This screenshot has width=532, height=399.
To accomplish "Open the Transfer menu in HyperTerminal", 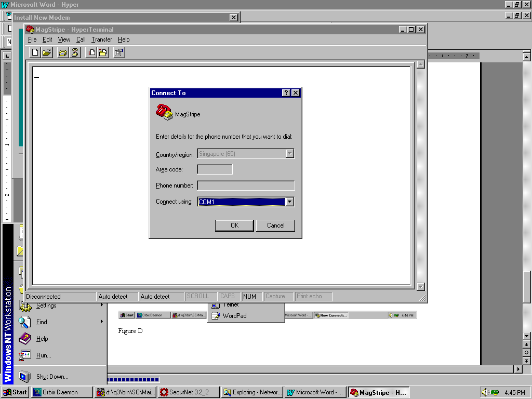I will (101, 39).
